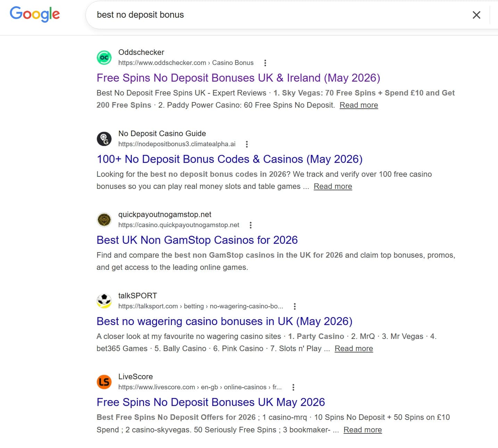Click the oddschecker.com Casino Bonus URL

pyautogui.click(x=186, y=63)
